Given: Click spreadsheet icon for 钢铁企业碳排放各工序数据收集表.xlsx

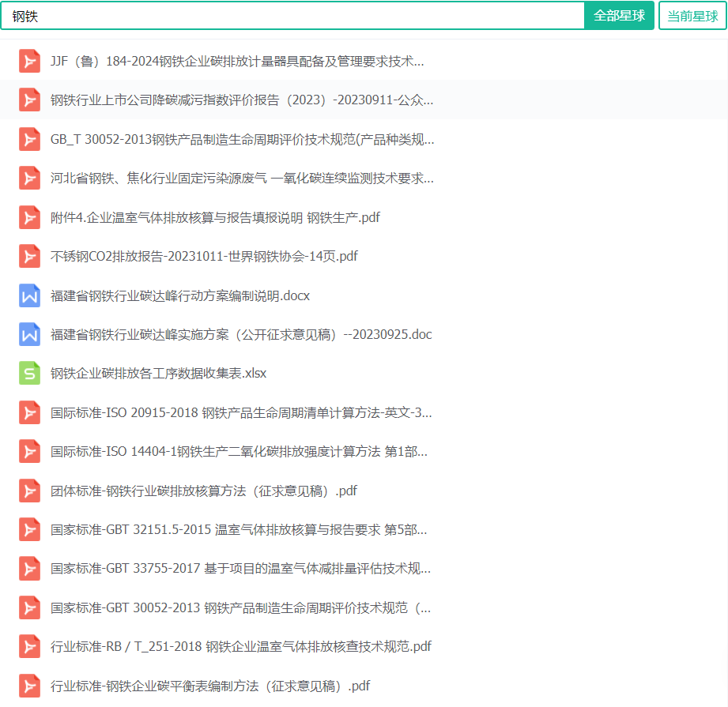Looking at the screenshot, I should click(x=29, y=374).
